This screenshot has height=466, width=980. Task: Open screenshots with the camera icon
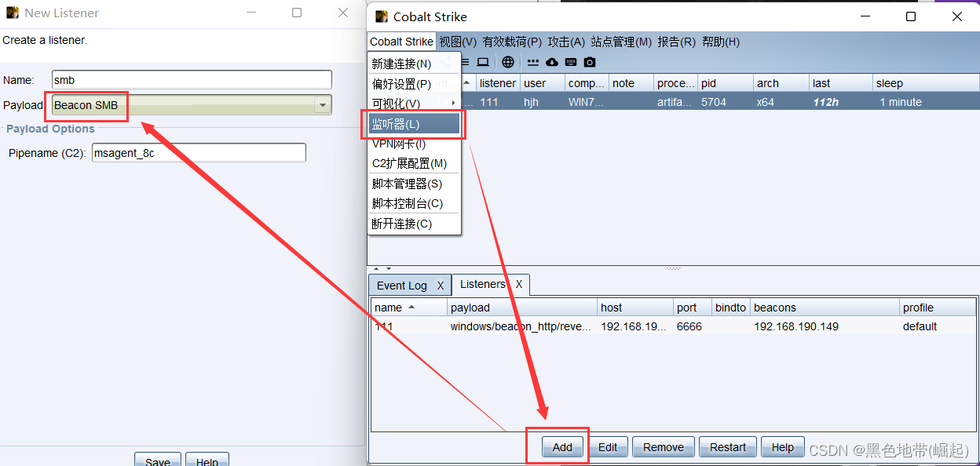pos(589,62)
